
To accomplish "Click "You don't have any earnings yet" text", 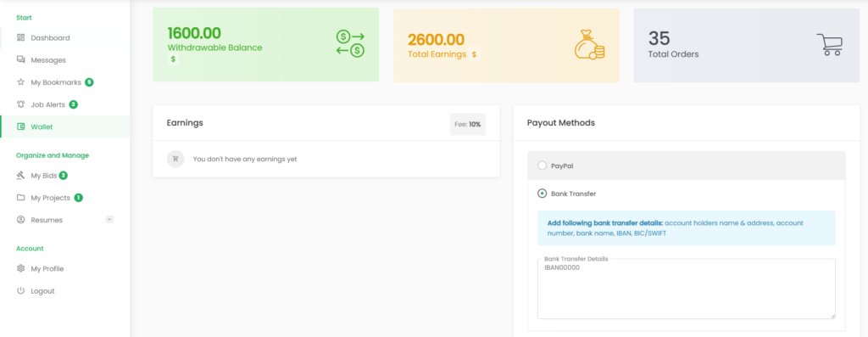I will click(245, 159).
